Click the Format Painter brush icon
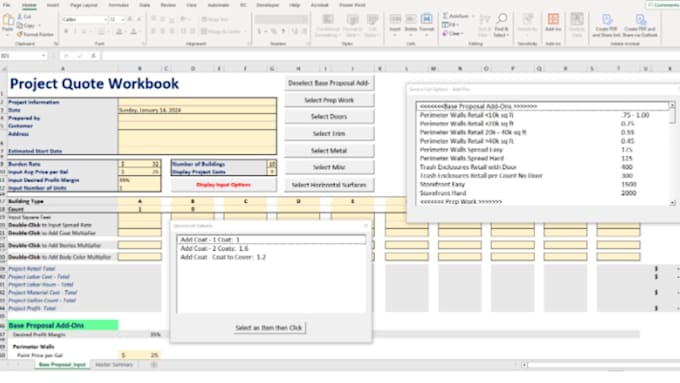Image resolution: width=680 pixels, height=383 pixels. (20, 34)
